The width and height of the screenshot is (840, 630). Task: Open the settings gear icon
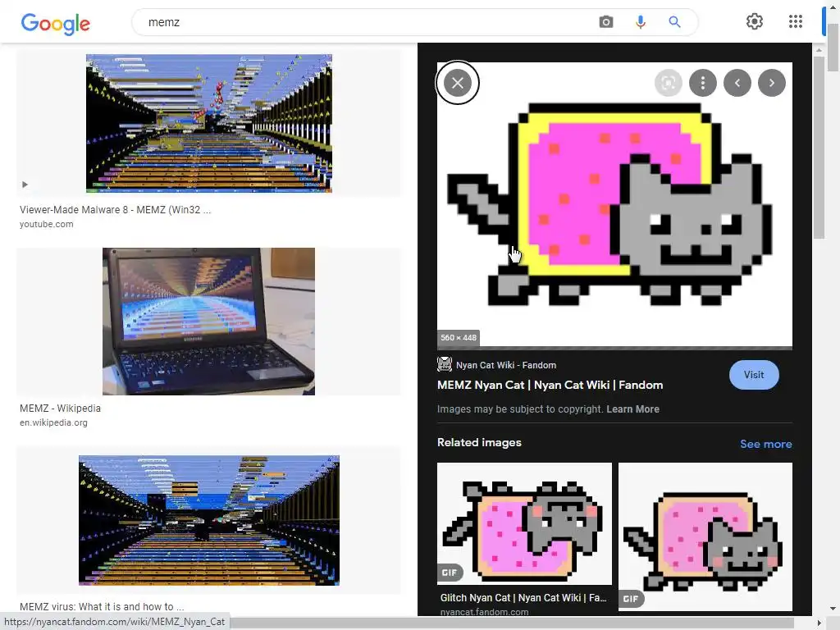pos(755,21)
